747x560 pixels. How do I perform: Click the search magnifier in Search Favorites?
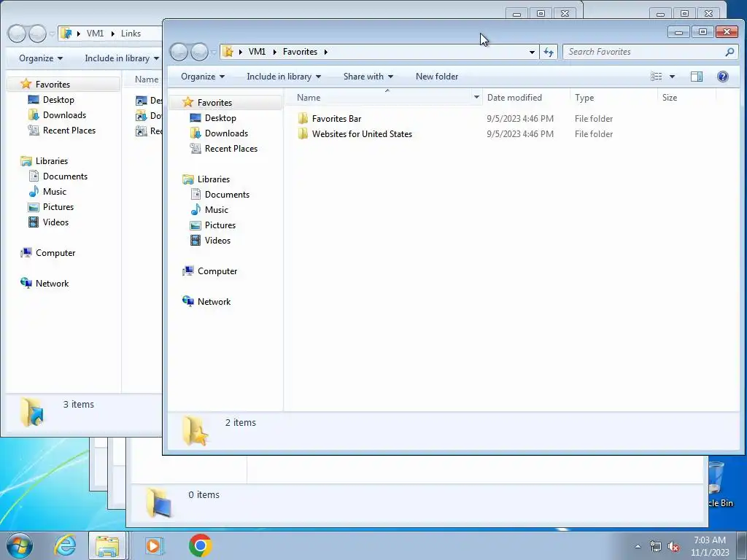729,52
